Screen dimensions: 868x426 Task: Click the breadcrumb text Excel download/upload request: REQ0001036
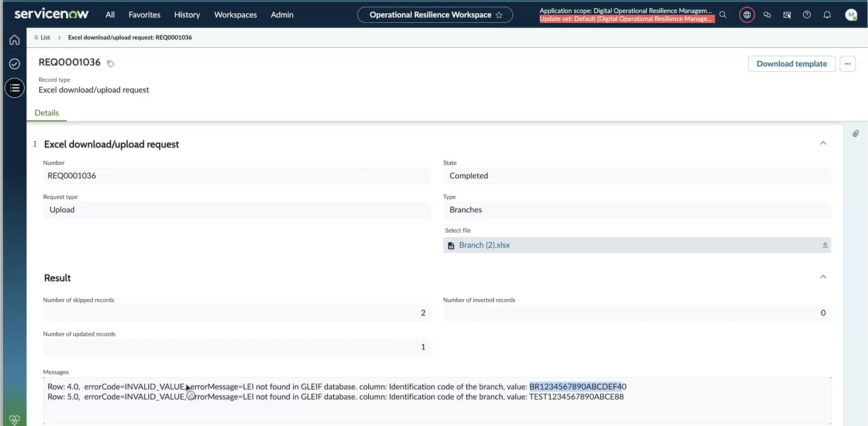130,37
